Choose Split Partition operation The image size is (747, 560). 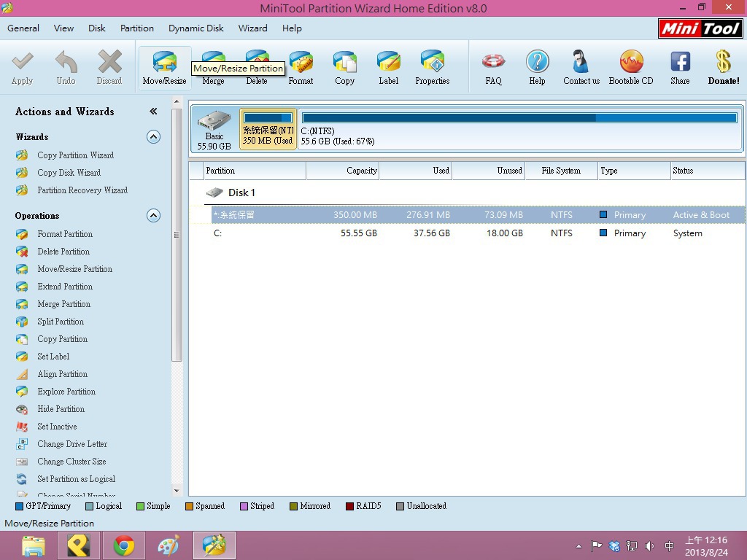click(61, 322)
